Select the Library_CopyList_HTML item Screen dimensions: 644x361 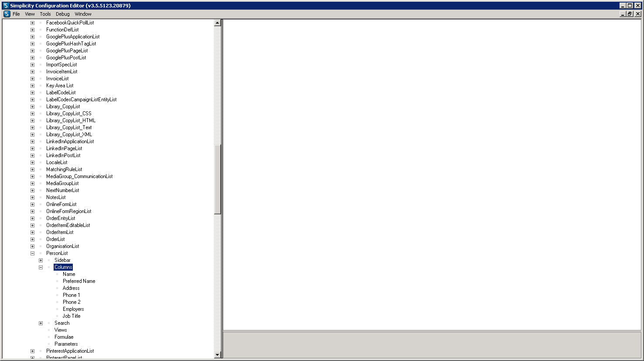[x=71, y=120]
